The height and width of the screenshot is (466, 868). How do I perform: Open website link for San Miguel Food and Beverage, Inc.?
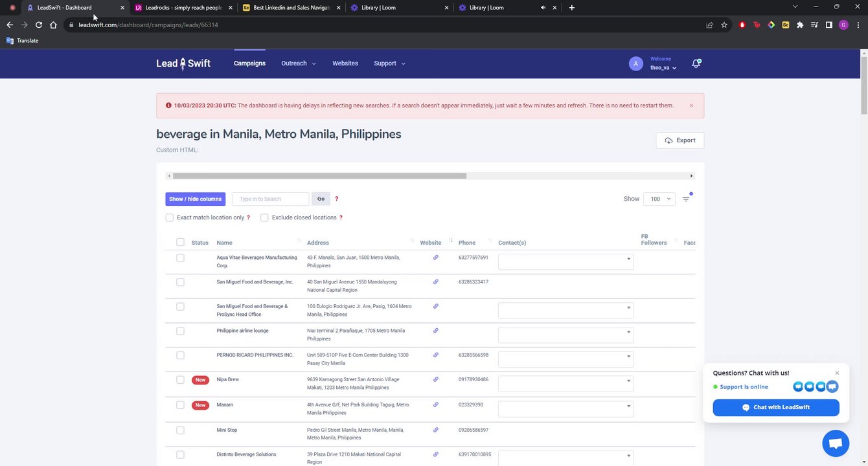pos(436,282)
